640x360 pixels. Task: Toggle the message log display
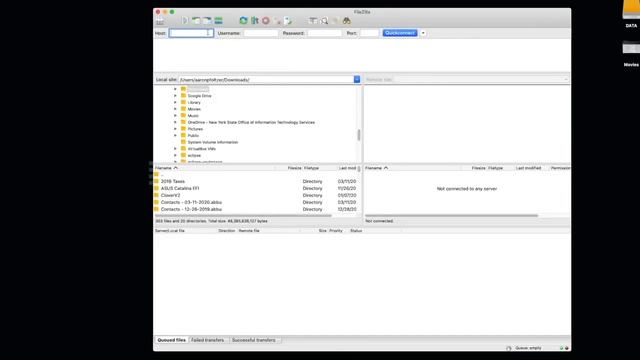click(185, 21)
